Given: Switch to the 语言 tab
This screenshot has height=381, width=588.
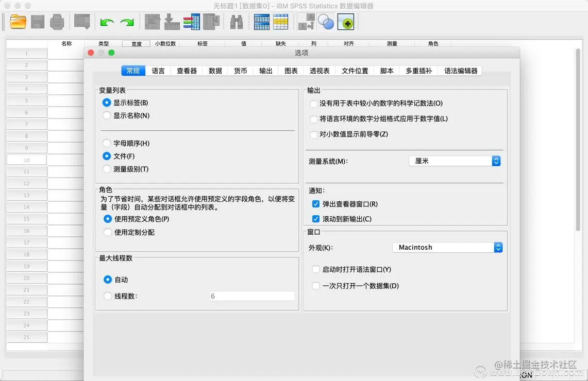Looking at the screenshot, I should pyautogui.click(x=158, y=71).
